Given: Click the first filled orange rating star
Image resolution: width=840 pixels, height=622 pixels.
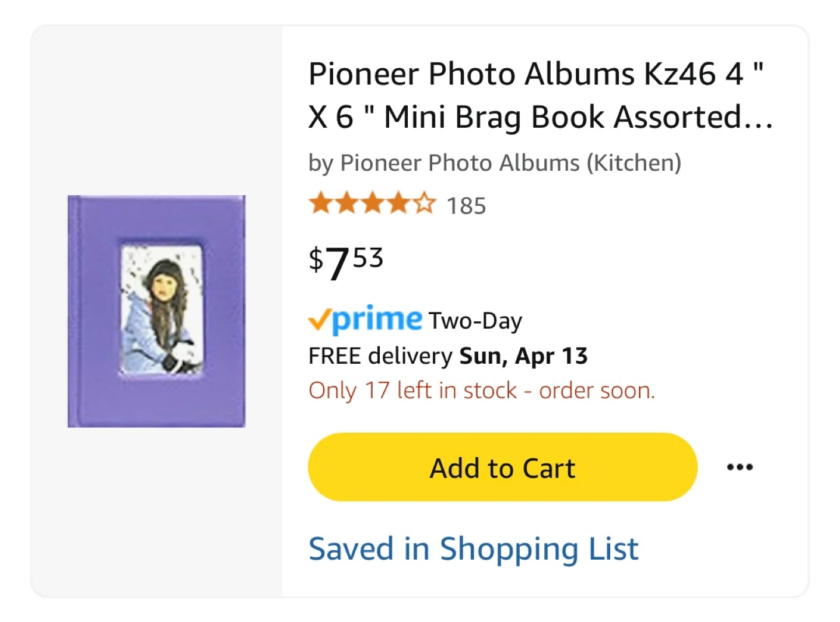Looking at the screenshot, I should click(320, 204).
